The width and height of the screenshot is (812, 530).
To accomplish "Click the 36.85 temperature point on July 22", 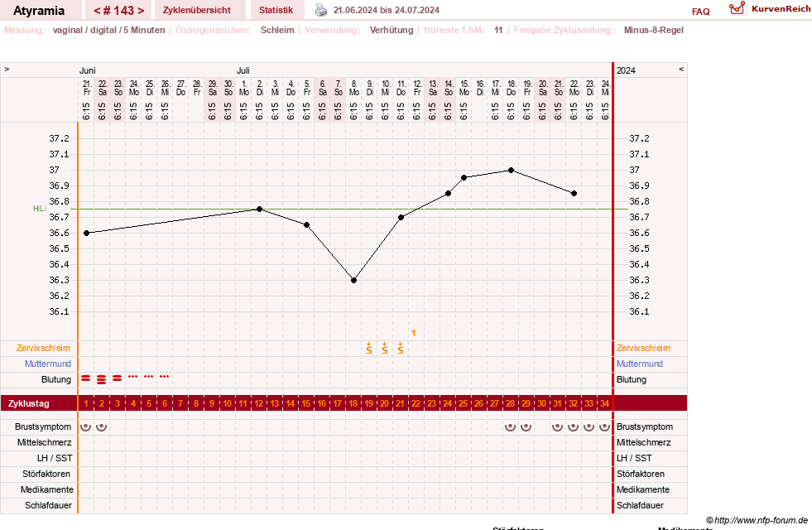I will pos(574,193).
